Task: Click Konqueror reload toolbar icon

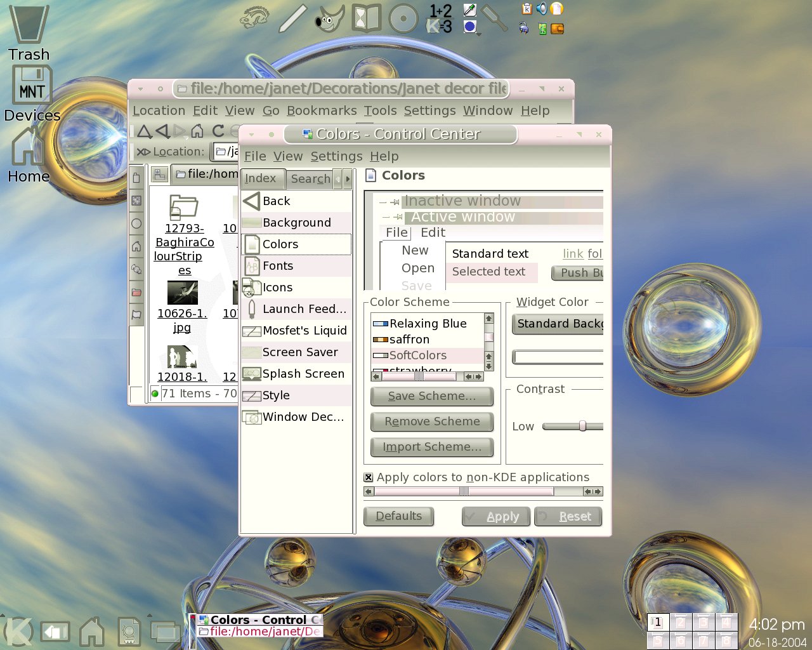Action: pos(218,131)
